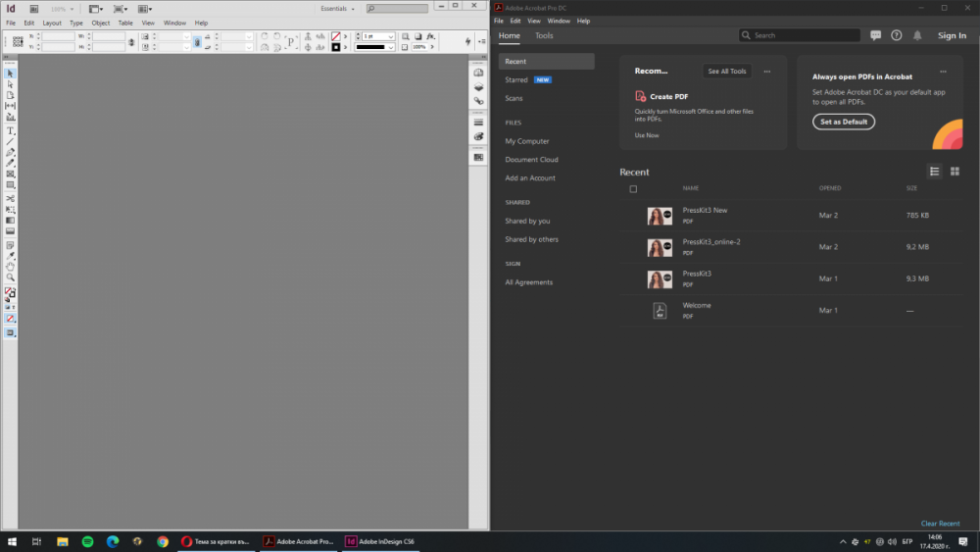Pick the Hand tool in InDesign
980x552 pixels.
click(11, 266)
